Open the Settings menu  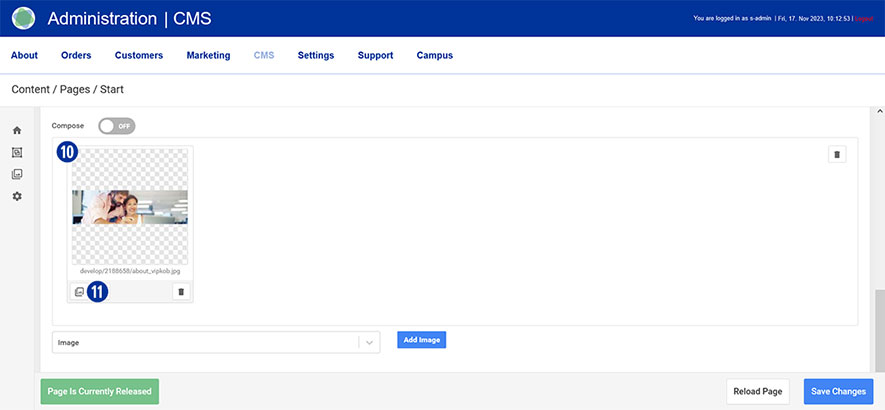pos(315,56)
